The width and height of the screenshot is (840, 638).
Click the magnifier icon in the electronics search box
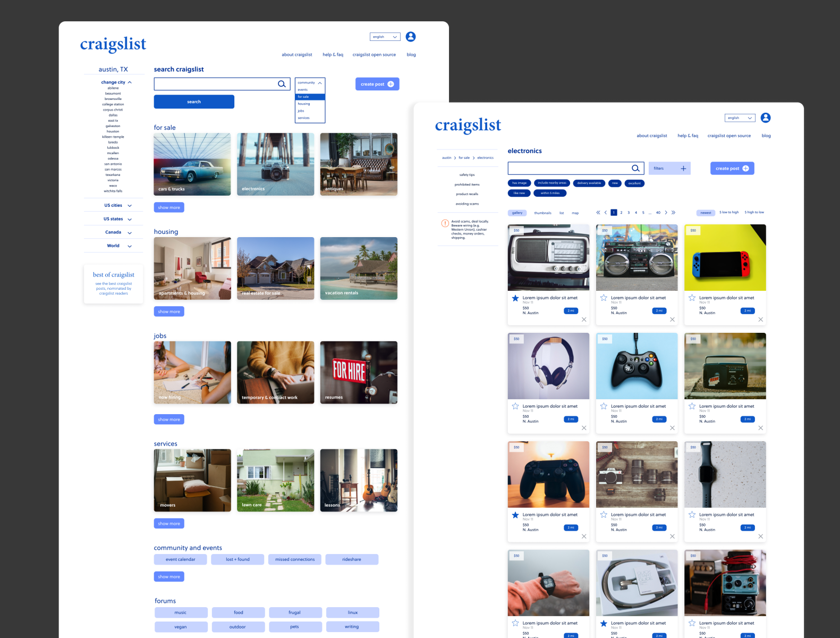click(635, 168)
